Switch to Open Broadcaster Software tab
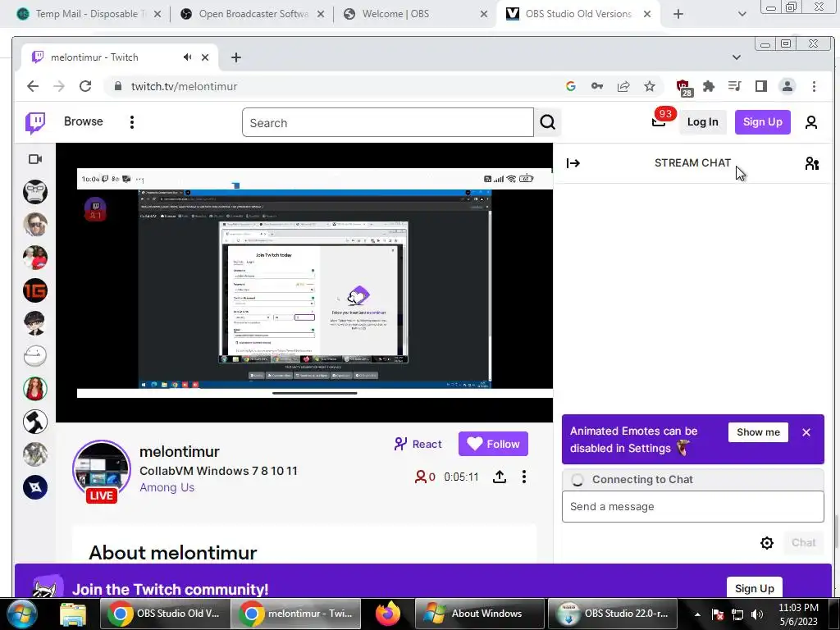 click(x=253, y=14)
